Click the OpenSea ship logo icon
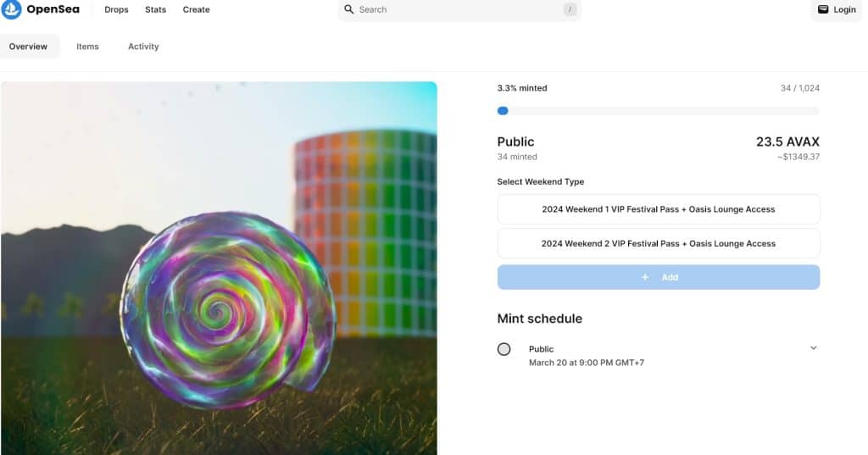 11,8
